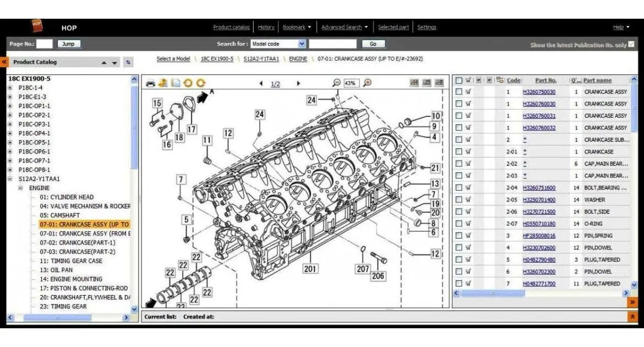Click first layout view icon at diagram toolbar right
Image resolution: width=644 pixels, height=347 pixels.
pyautogui.click(x=414, y=83)
